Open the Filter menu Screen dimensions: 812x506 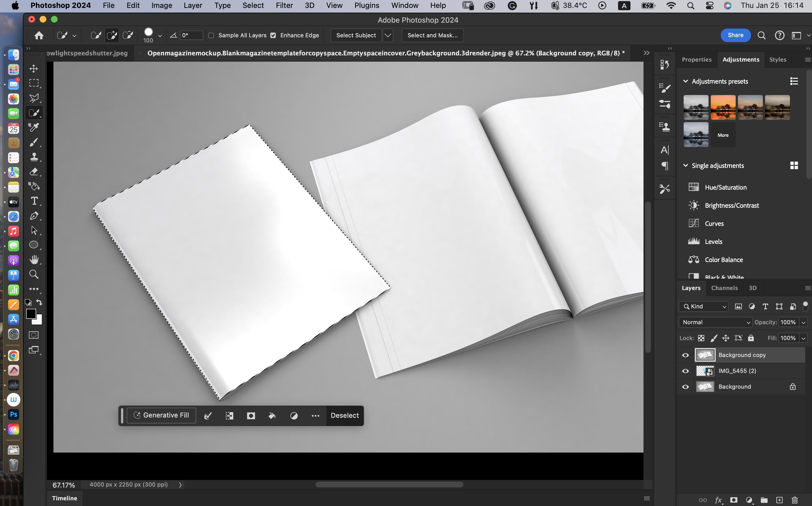point(284,5)
